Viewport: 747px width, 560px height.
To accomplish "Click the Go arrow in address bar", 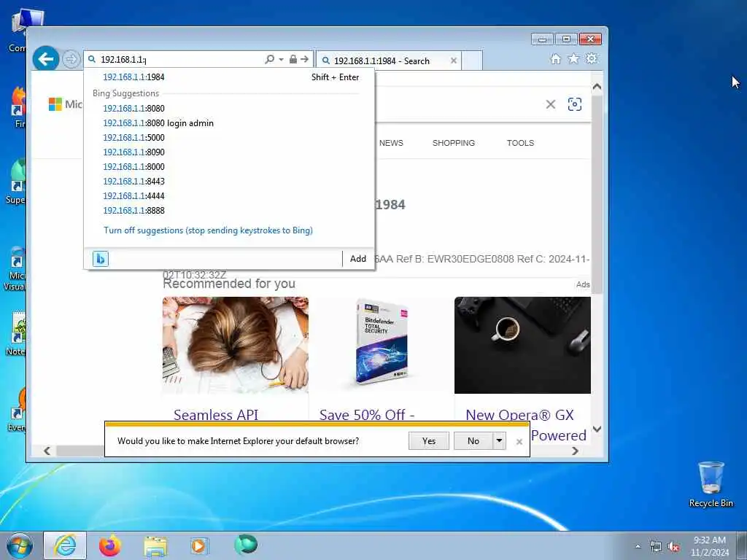I will (304, 59).
